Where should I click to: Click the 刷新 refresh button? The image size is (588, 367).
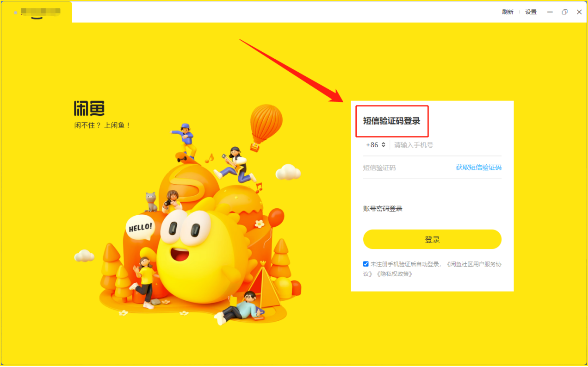(x=507, y=12)
